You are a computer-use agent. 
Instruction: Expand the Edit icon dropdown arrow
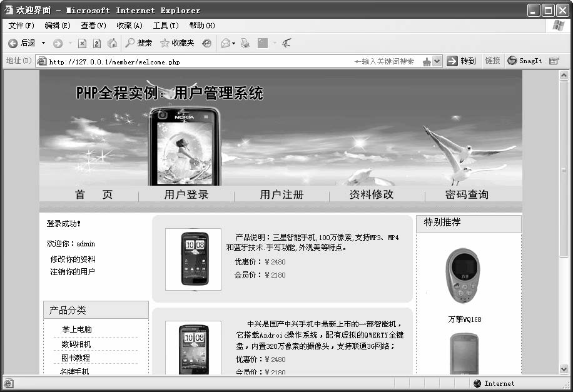click(275, 43)
